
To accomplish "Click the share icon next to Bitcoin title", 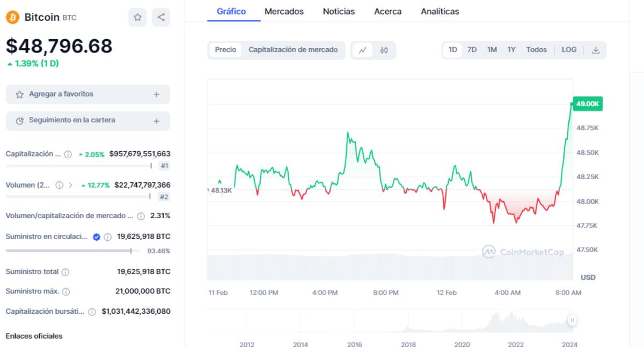I will click(x=161, y=17).
